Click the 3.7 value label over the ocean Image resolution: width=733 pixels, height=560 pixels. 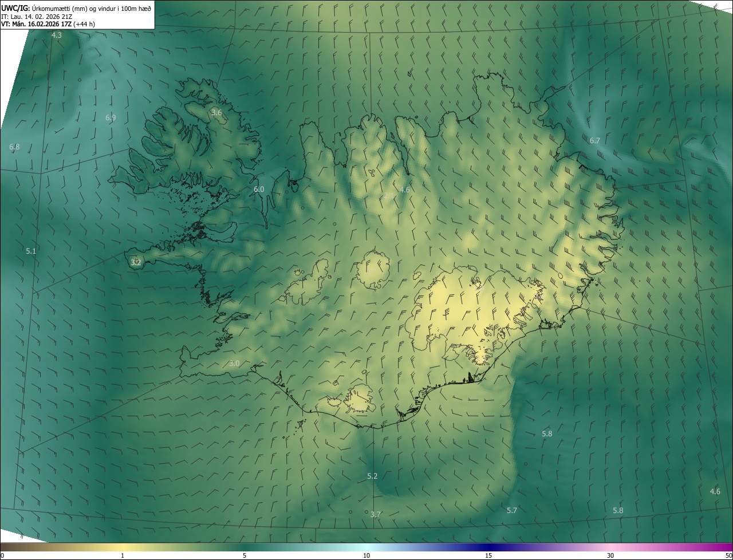(376, 515)
